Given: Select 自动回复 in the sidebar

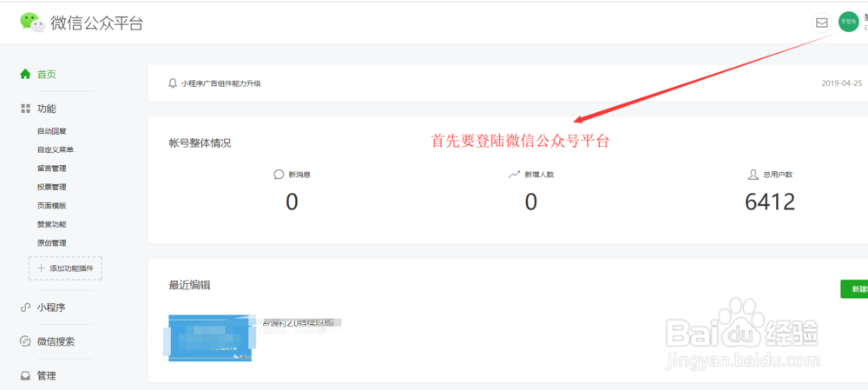Looking at the screenshot, I should [x=52, y=131].
